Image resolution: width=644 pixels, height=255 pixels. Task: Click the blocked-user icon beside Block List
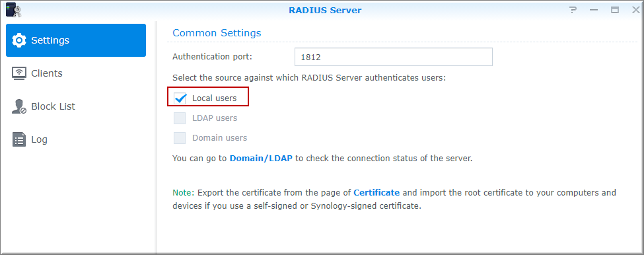[19, 106]
